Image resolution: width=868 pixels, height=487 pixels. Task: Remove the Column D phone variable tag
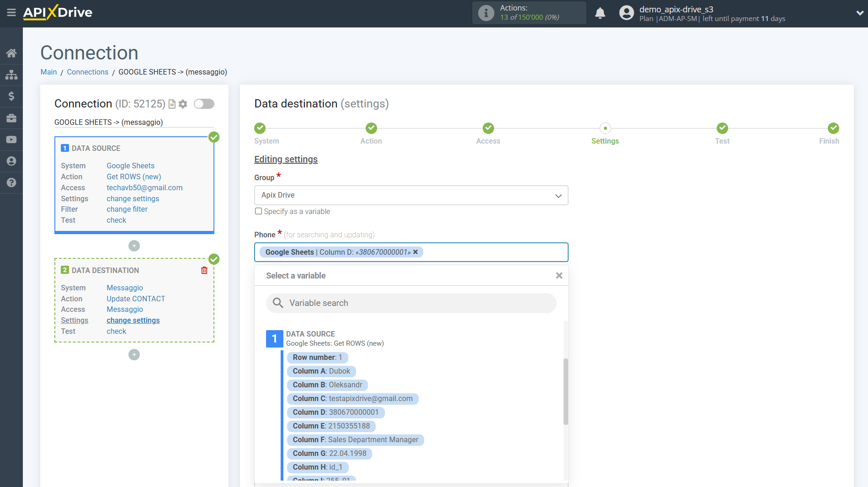[x=415, y=252]
